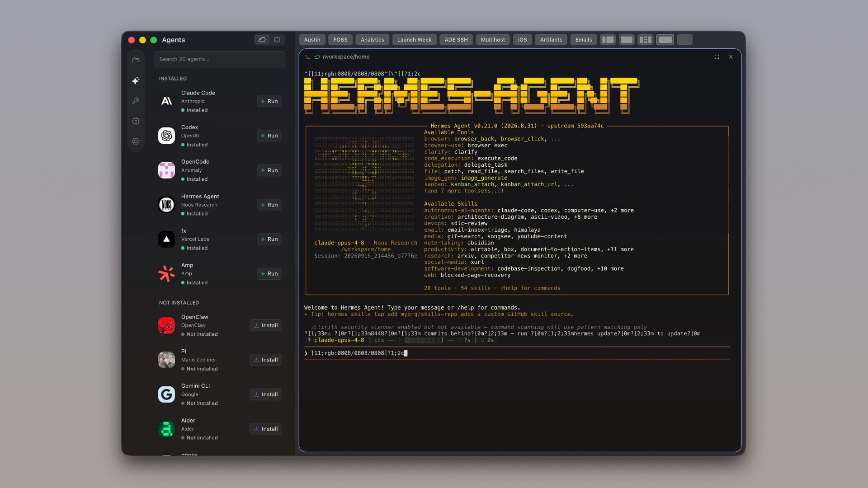Click the Gemini CLI Google logo
The width and height of the screenshot is (868, 488).
(x=166, y=394)
